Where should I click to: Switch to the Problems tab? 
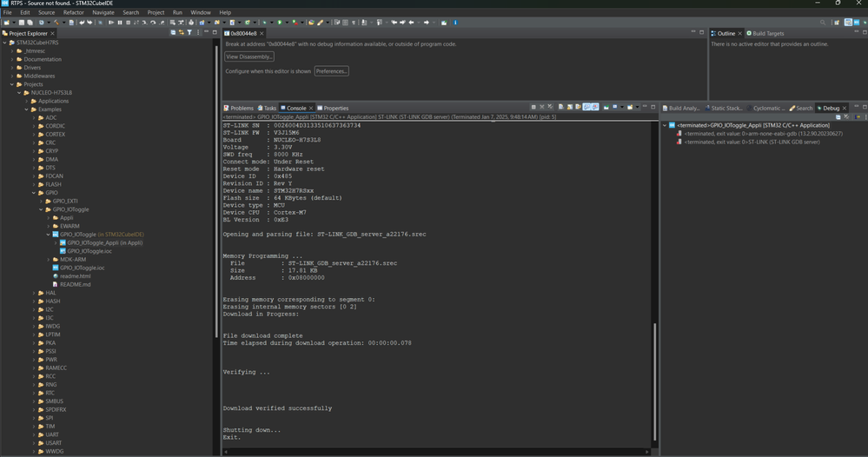[241, 108]
